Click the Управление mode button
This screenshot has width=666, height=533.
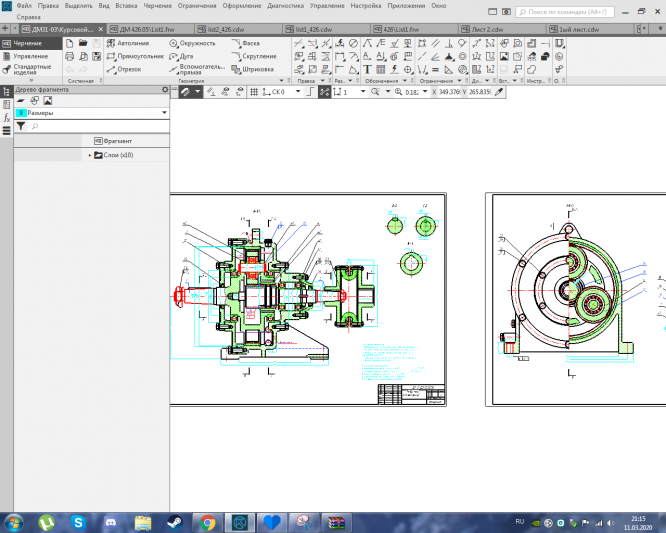coord(28,57)
